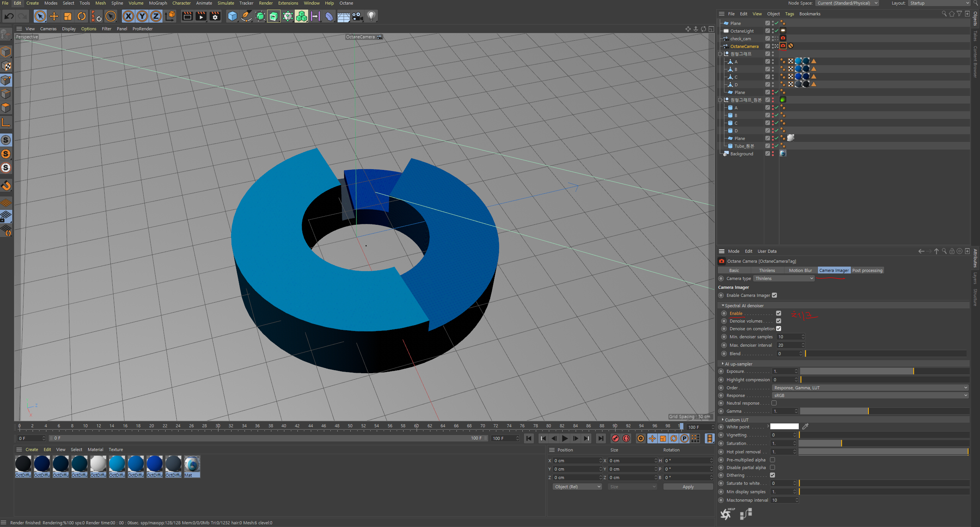
Task: Toggle Spectral AI denoiser Enable checkbox
Action: coord(778,313)
